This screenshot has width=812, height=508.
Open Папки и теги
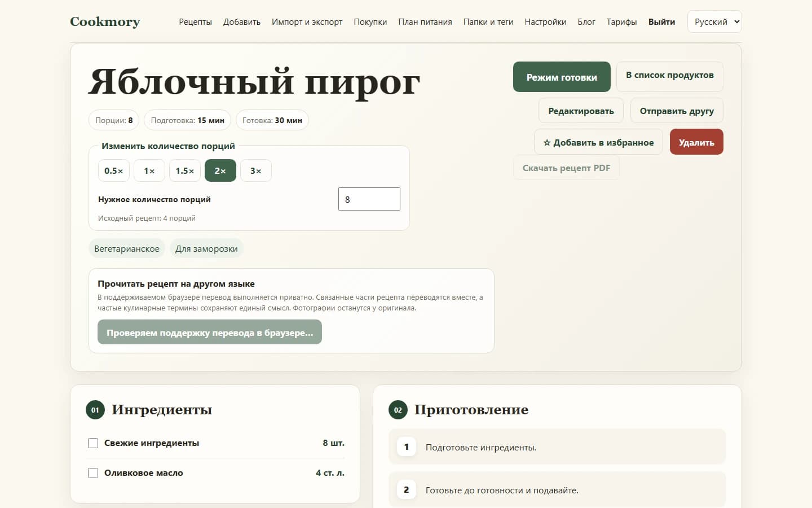(x=488, y=22)
